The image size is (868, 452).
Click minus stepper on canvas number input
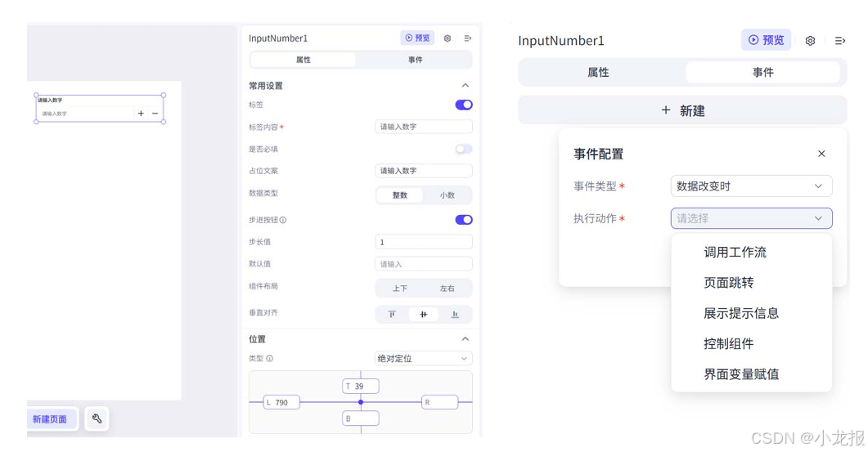(155, 114)
